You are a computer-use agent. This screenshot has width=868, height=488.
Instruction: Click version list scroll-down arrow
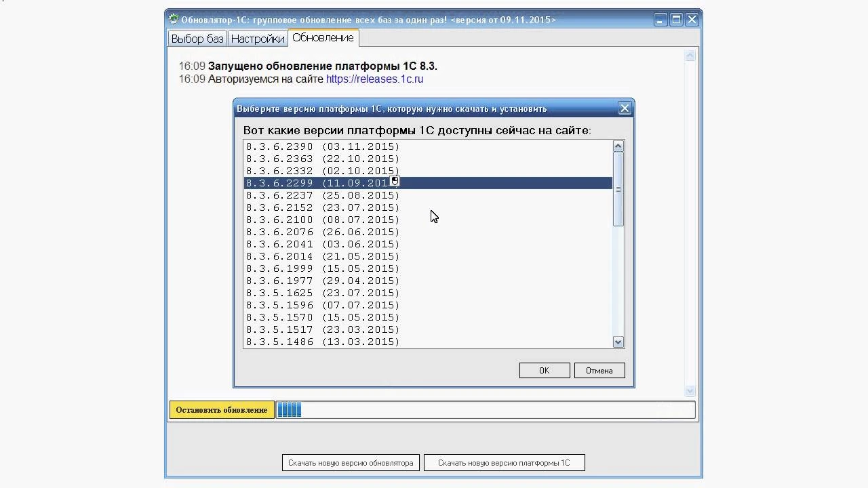pos(618,342)
